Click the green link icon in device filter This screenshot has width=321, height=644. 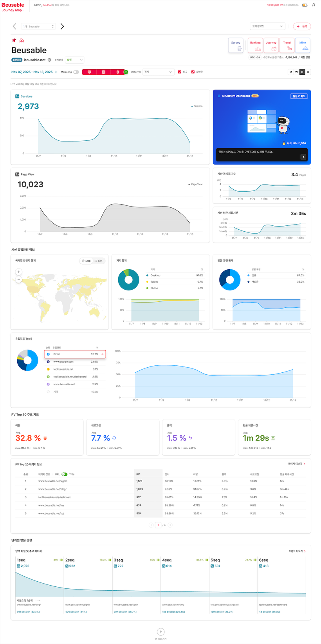tap(126, 72)
